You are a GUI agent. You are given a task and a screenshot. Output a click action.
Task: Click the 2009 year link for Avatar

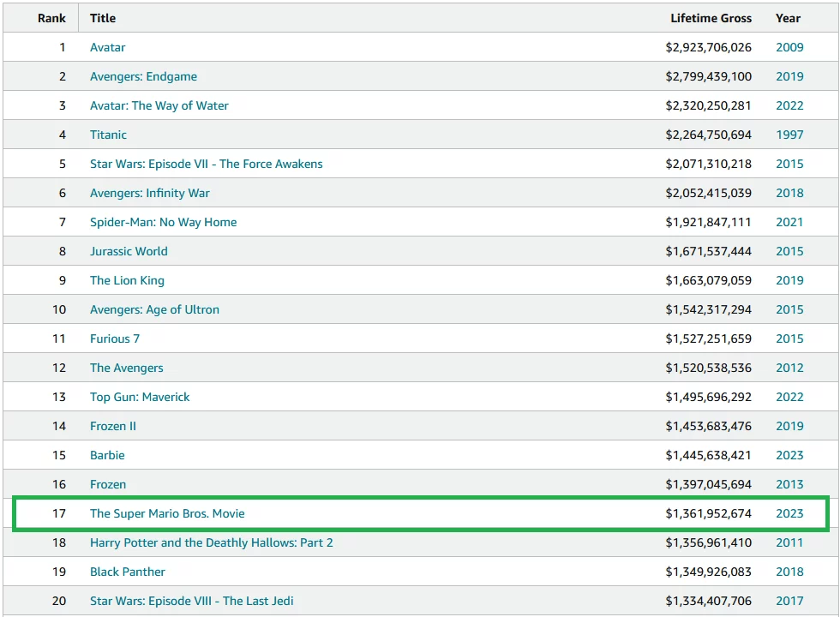pyautogui.click(x=789, y=47)
